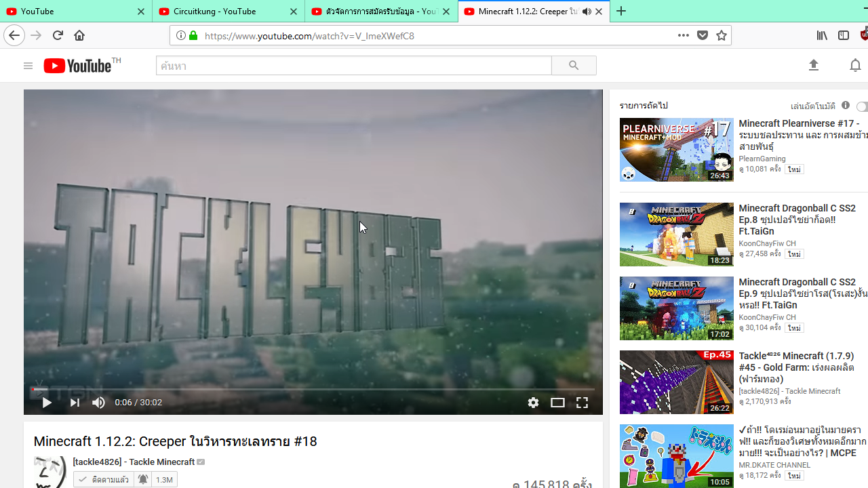This screenshot has height=488, width=868.
Task: Open the Tackle Minecraft channel link
Action: tap(134, 462)
